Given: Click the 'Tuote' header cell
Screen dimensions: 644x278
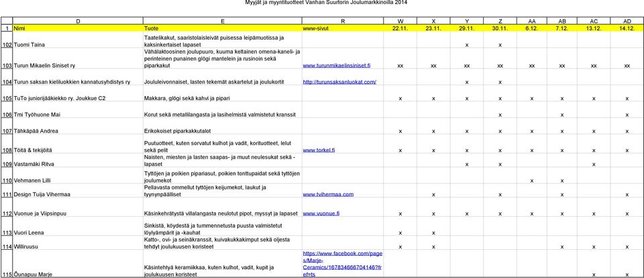Looking at the screenshot, I should click(222, 28).
